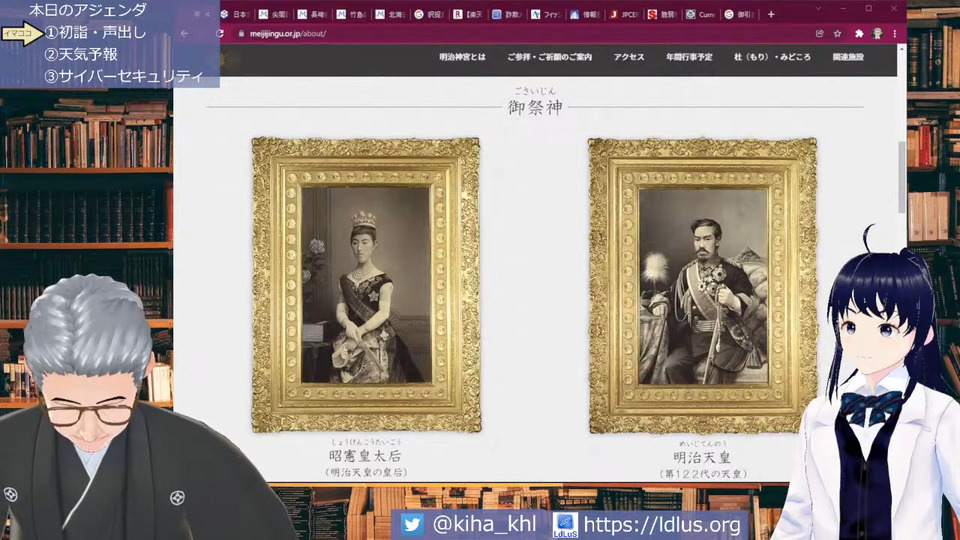The image size is (960, 540).
Task: Switch to the 尖閣 tab
Action: coord(273,14)
